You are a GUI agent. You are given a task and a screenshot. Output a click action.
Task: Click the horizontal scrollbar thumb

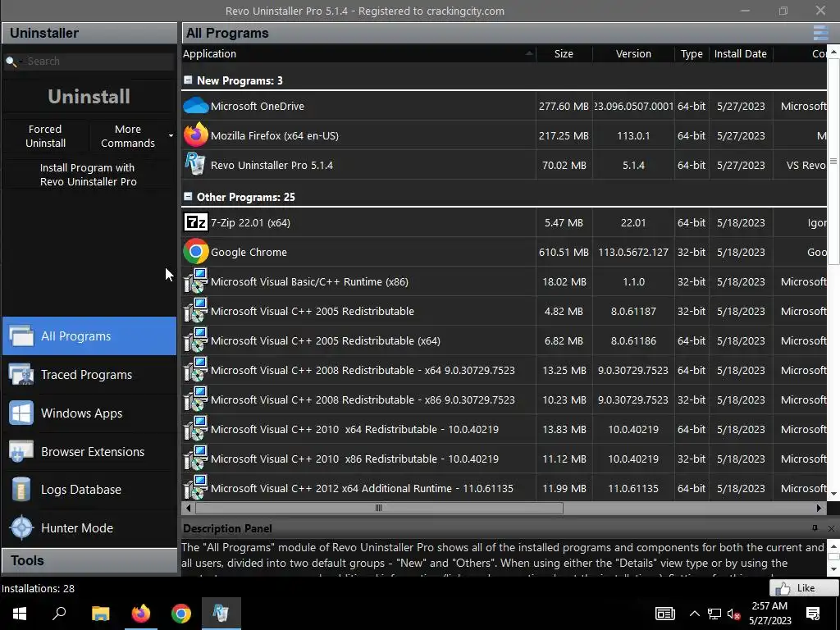378,507
